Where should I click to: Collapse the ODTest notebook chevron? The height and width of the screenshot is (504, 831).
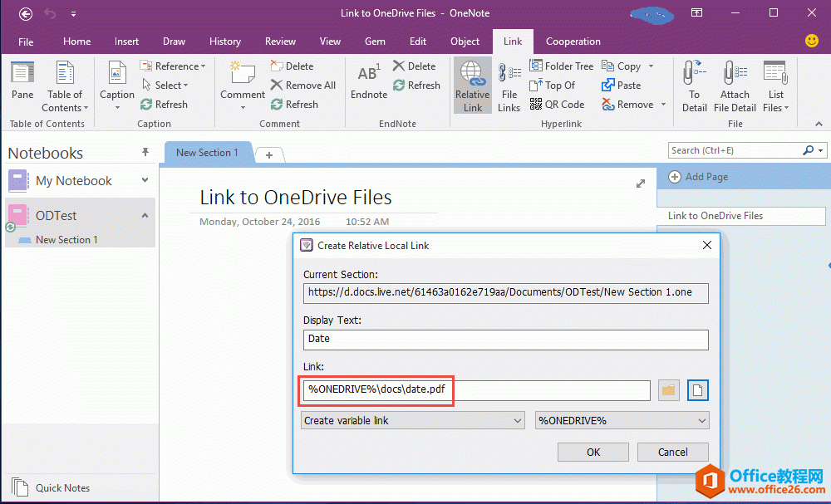(x=143, y=214)
